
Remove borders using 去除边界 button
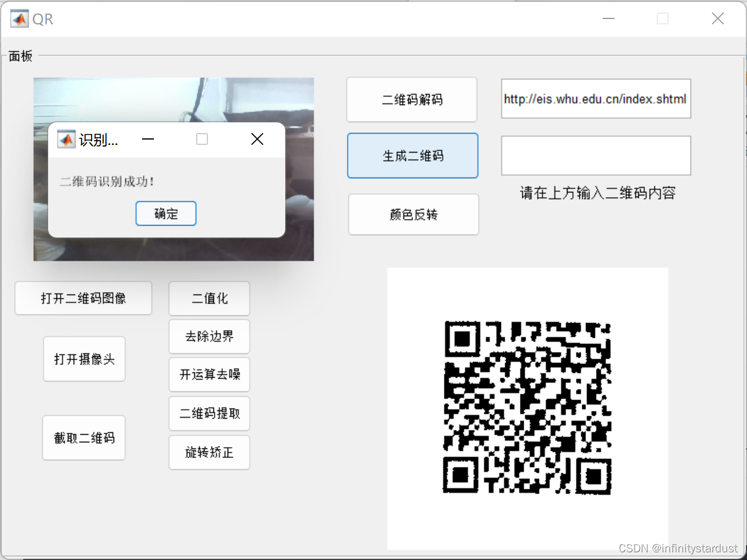(x=209, y=337)
